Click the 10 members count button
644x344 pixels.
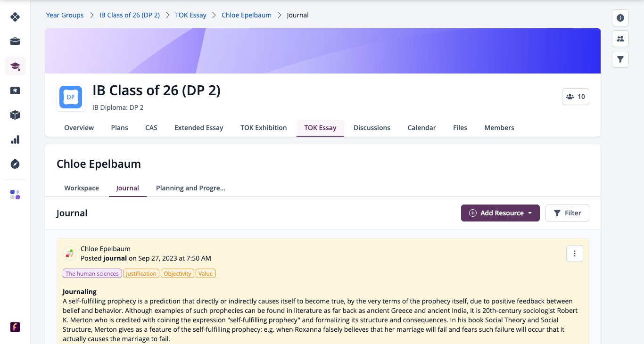click(576, 97)
